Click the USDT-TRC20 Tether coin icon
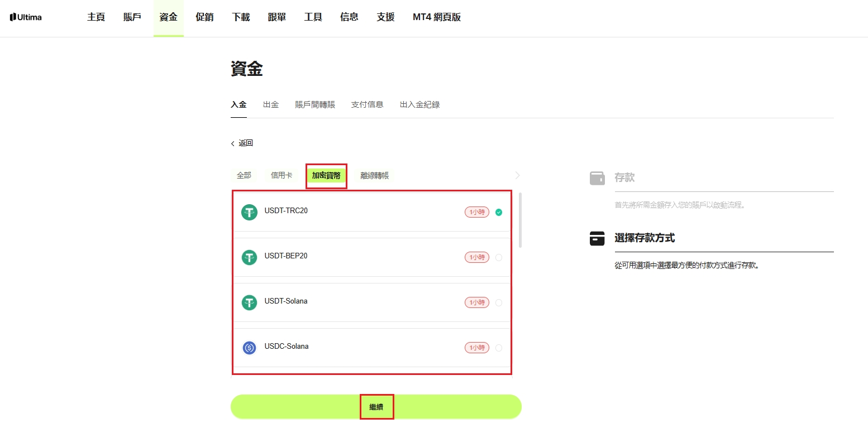 pos(249,212)
